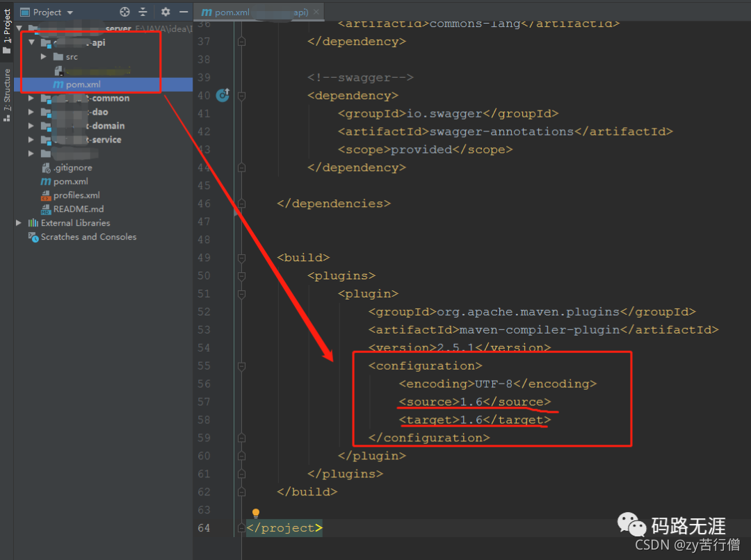
Task: Click the closing project tag
Action: pyautogui.click(x=284, y=528)
